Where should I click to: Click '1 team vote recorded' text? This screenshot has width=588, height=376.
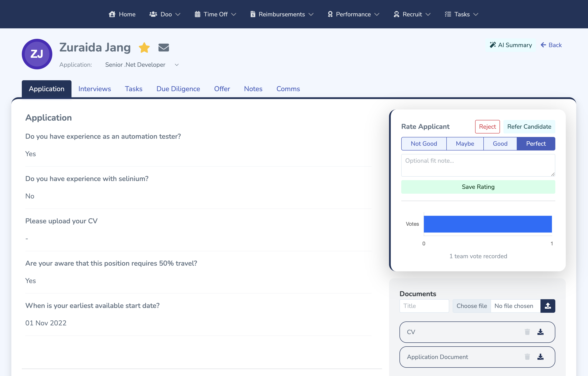click(478, 256)
